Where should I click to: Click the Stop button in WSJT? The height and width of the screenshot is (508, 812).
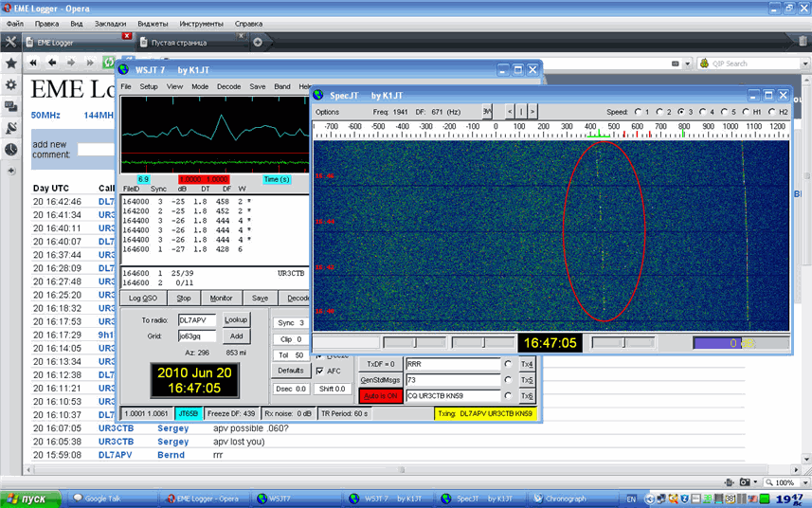tap(184, 298)
